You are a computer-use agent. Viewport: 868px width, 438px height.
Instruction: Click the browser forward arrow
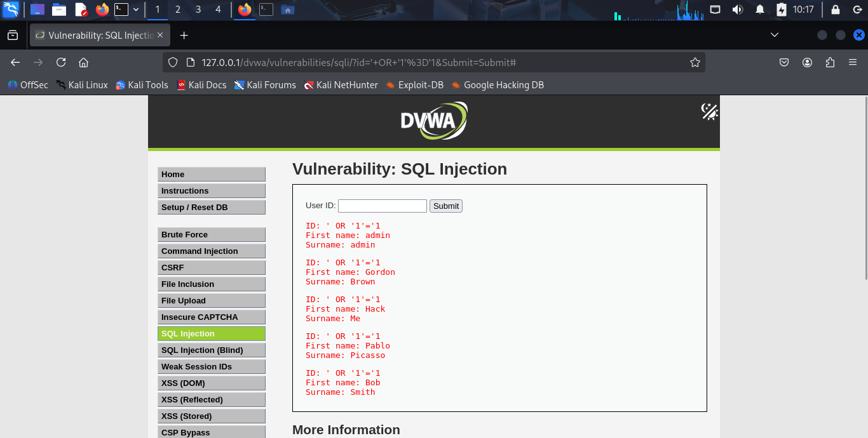pos(38,62)
